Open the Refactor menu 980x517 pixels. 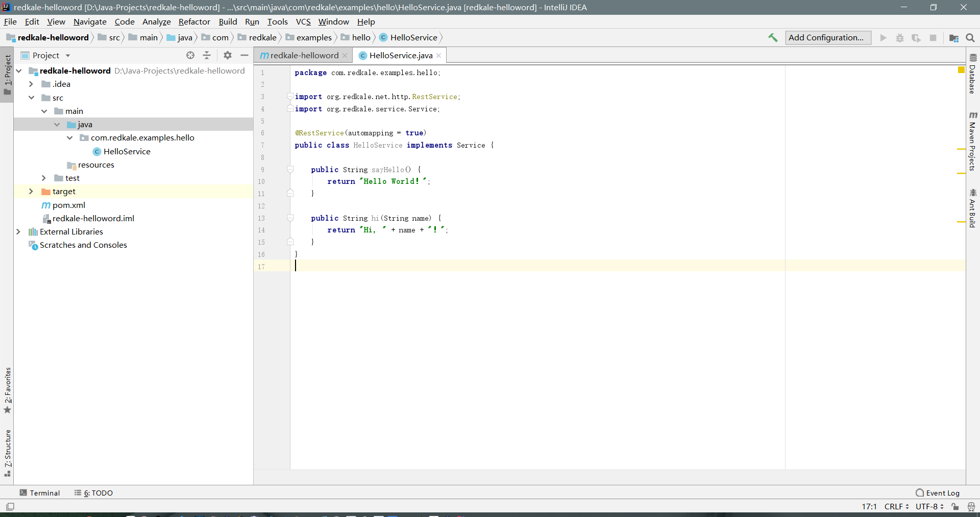coord(194,22)
